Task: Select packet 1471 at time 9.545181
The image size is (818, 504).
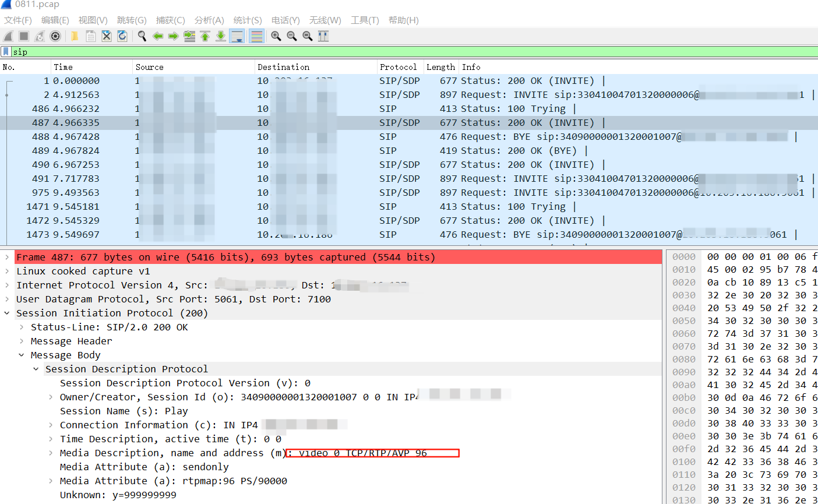Action: coord(409,207)
